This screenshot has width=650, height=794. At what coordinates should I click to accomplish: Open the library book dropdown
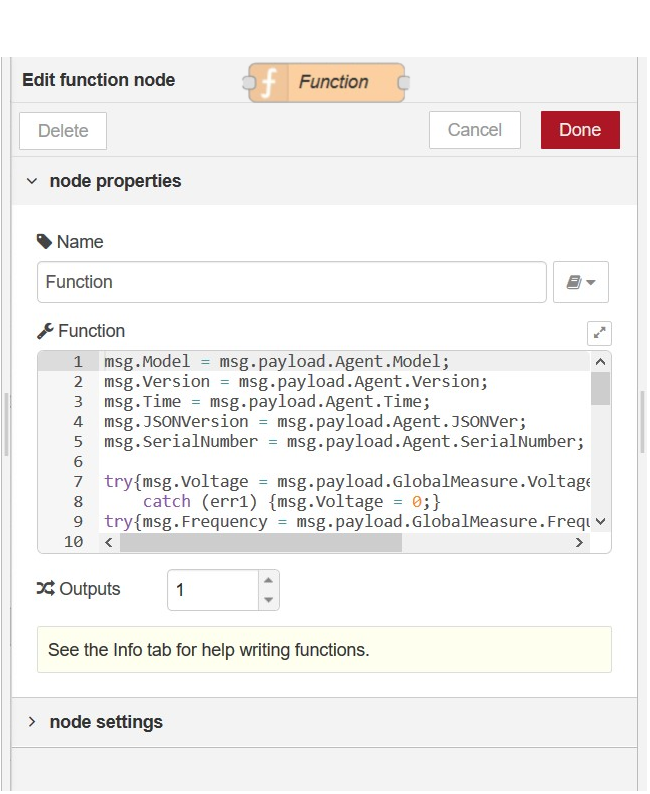581,283
